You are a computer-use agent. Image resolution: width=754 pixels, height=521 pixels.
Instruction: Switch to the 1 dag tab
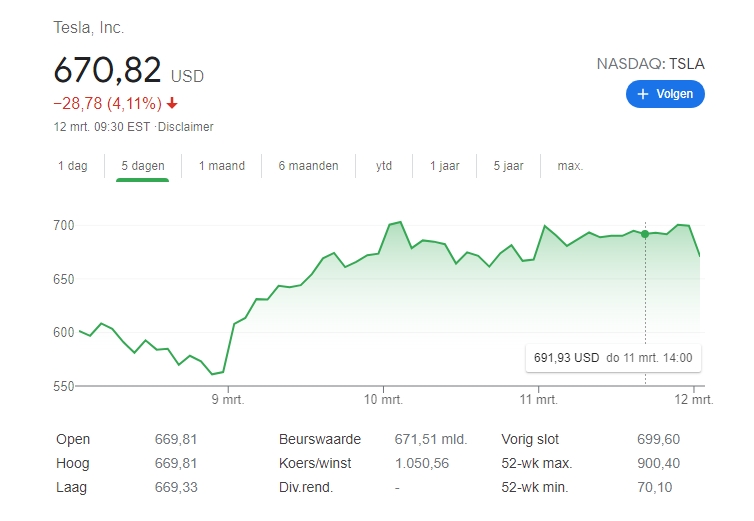pos(73,166)
